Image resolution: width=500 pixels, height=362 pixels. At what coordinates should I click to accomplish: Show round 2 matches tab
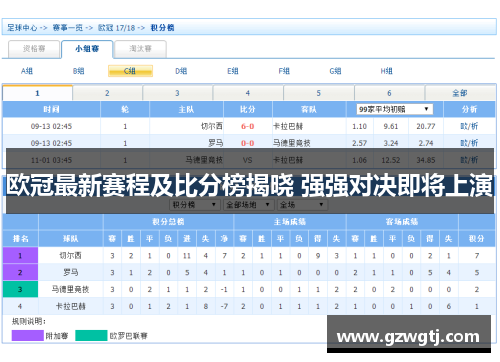click(107, 93)
